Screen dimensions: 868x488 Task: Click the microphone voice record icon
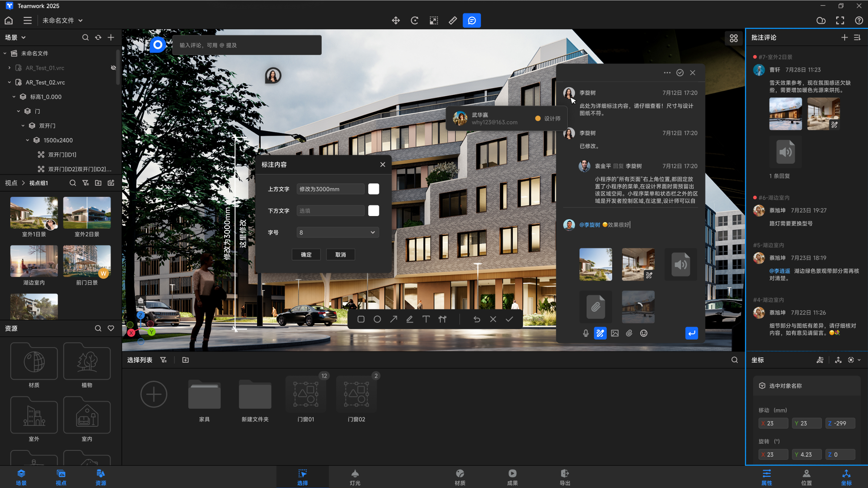click(586, 333)
